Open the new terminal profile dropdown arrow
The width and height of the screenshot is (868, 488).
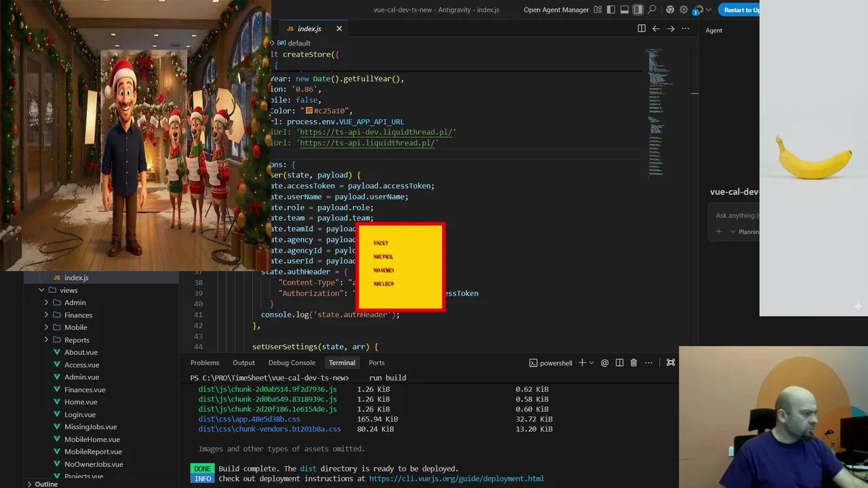tap(591, 363)
